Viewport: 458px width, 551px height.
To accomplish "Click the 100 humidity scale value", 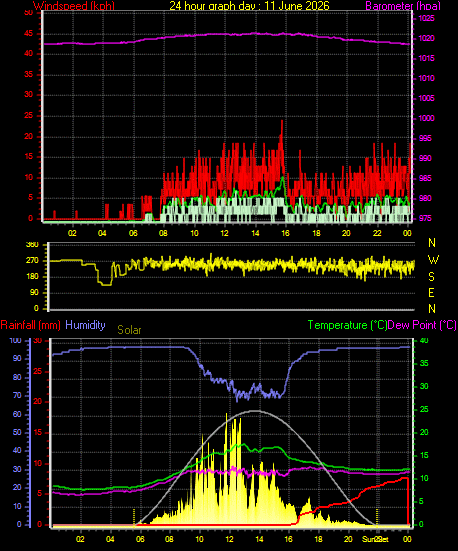I will click(15, 341).
